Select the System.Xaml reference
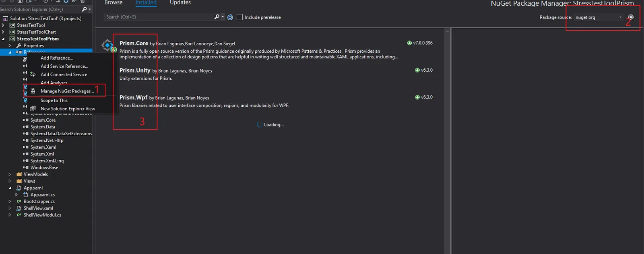644x254 pixels. tap(43, 147)
